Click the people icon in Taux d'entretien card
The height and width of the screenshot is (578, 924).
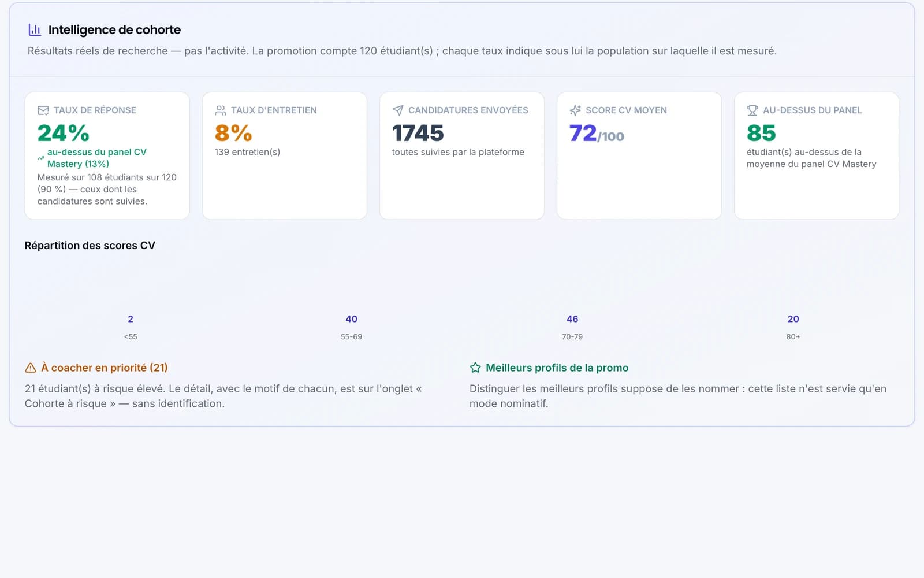tap(221, 110)
